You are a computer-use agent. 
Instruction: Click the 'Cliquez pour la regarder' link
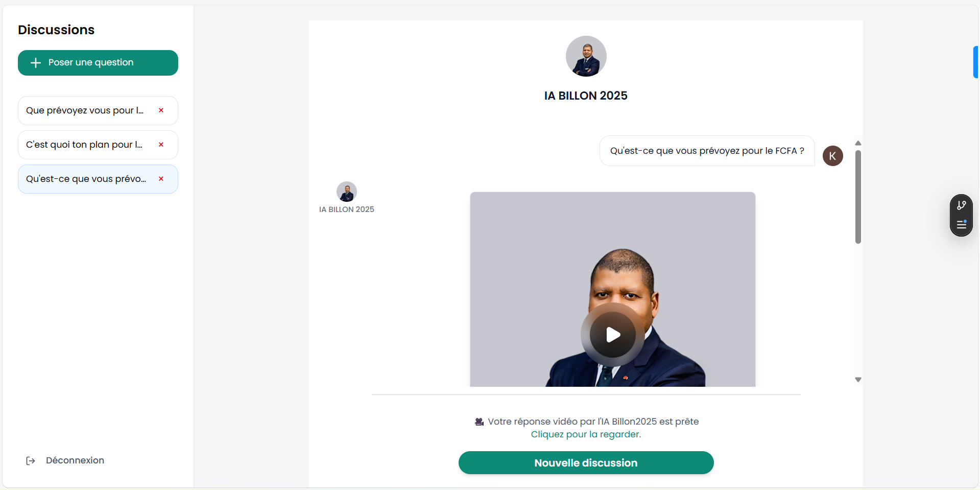click(x=586, y=434)
